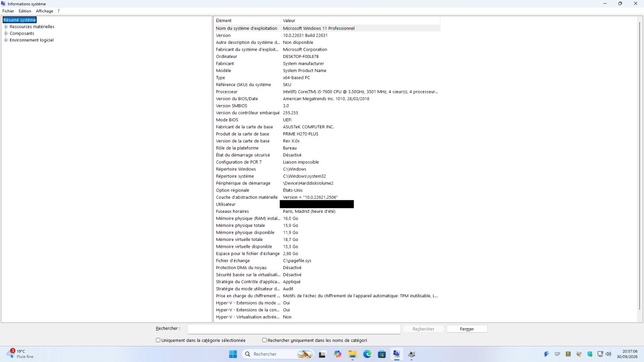Select the Résumé système tree item
This screenshot has height=362, width=644.
pos(20,20)
